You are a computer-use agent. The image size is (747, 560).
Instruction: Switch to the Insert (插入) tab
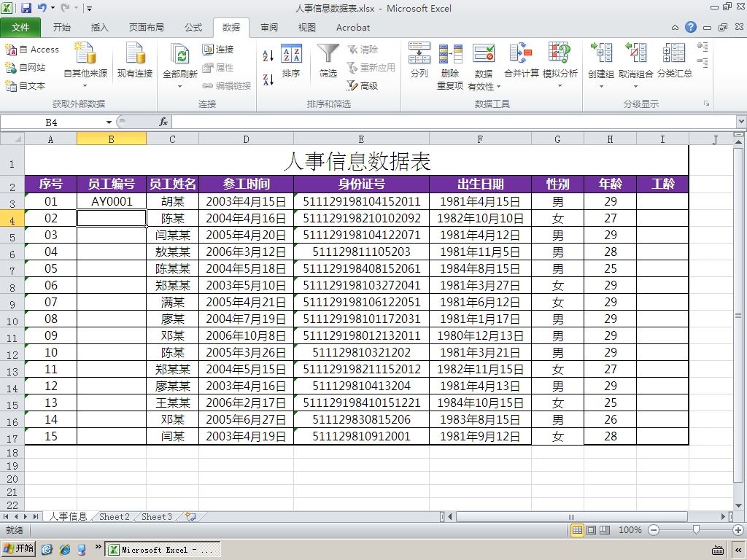pos(99,27)
